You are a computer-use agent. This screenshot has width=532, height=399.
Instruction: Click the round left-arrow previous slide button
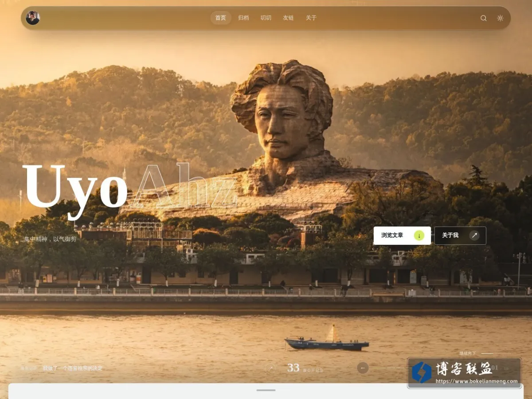point(363,368)
